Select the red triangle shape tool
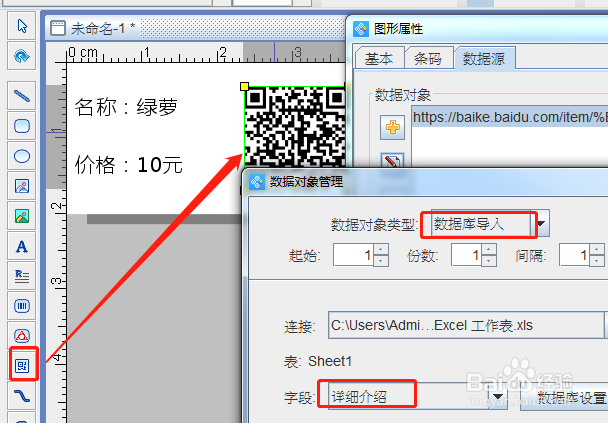 click(x=22, y=336)
